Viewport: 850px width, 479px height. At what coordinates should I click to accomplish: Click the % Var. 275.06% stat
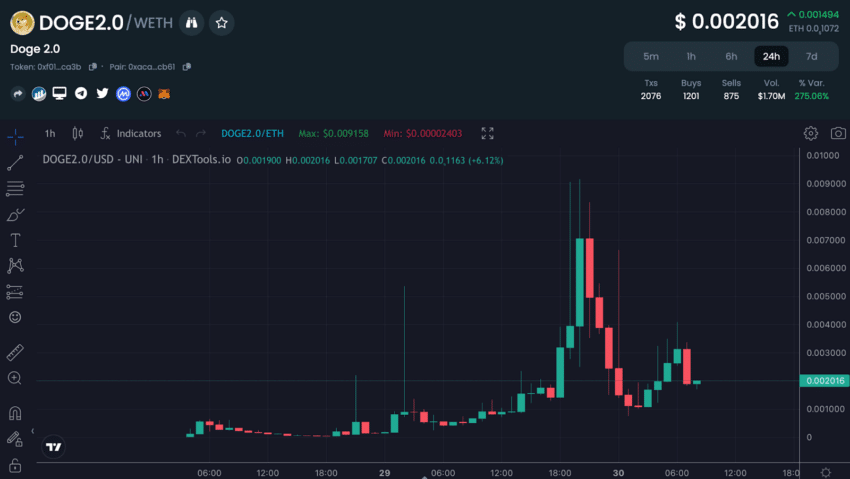coord(812,89)
